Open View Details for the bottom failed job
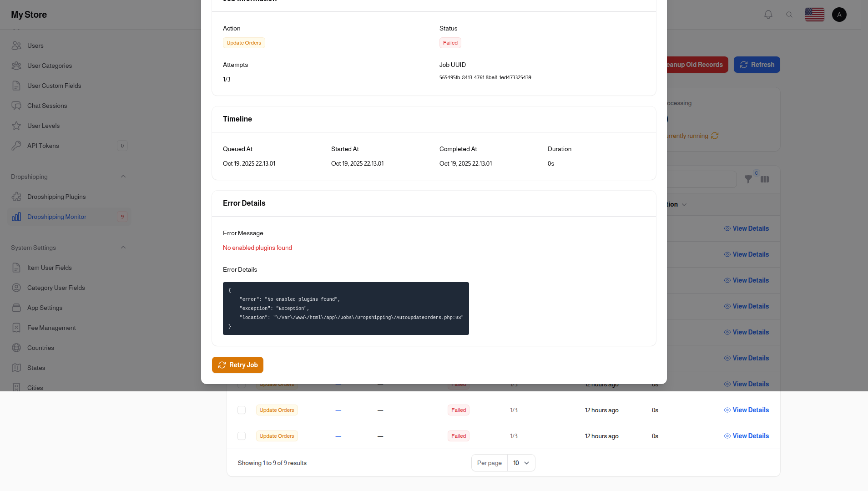The height and width of the screenshot is (491, 868). [746, 435]
